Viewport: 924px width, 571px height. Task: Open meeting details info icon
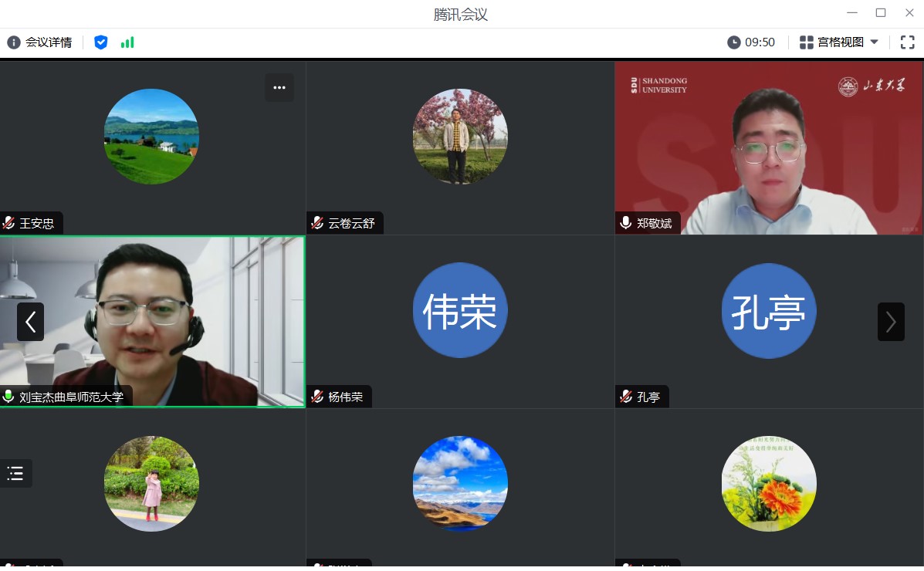point(14,42)
